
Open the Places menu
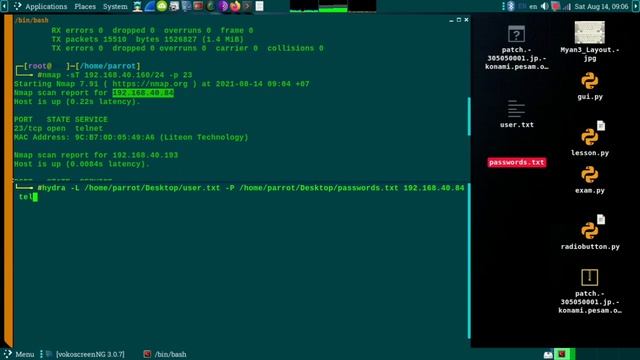85,7
